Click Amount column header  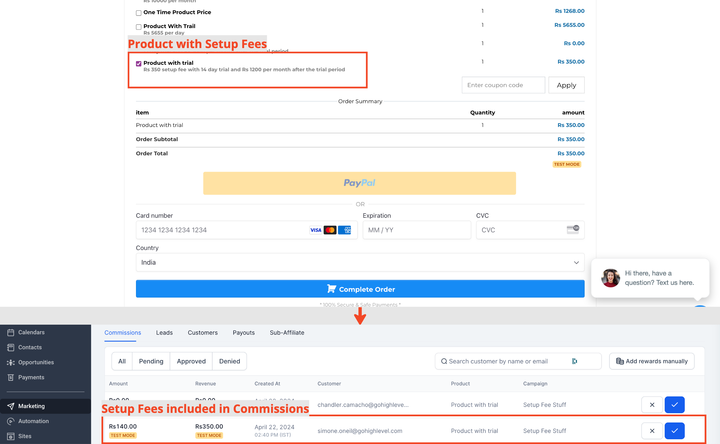118,383
